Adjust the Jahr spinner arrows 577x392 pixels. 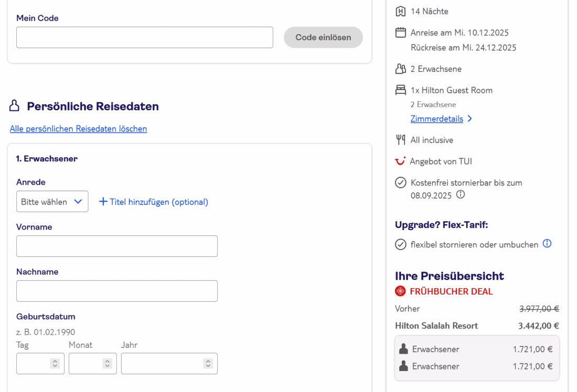pos(208,363)
